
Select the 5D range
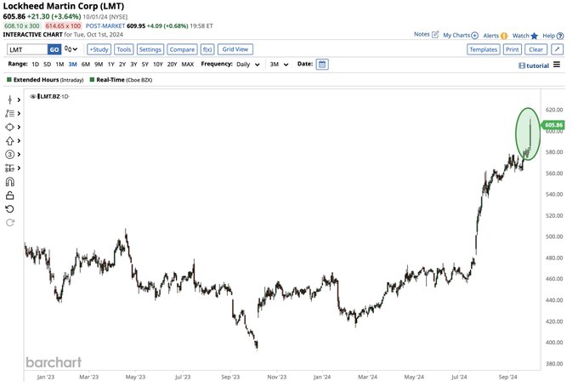[48, 64]
